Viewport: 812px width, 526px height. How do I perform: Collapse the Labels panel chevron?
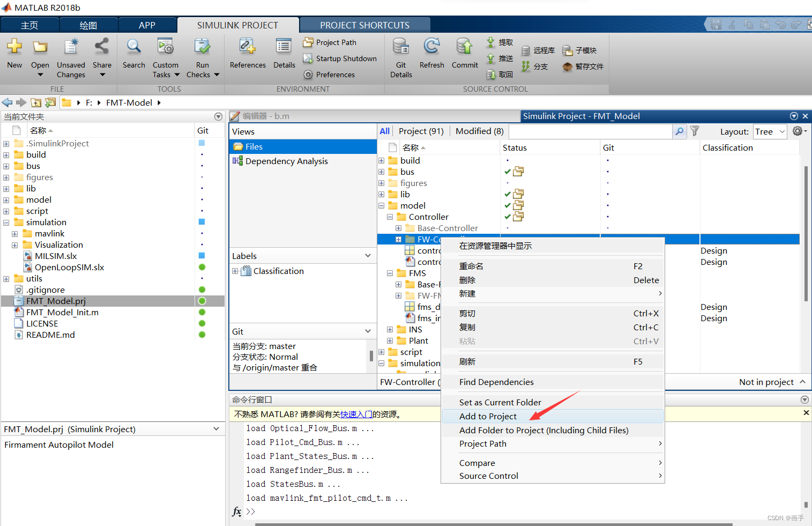point(368,256)
